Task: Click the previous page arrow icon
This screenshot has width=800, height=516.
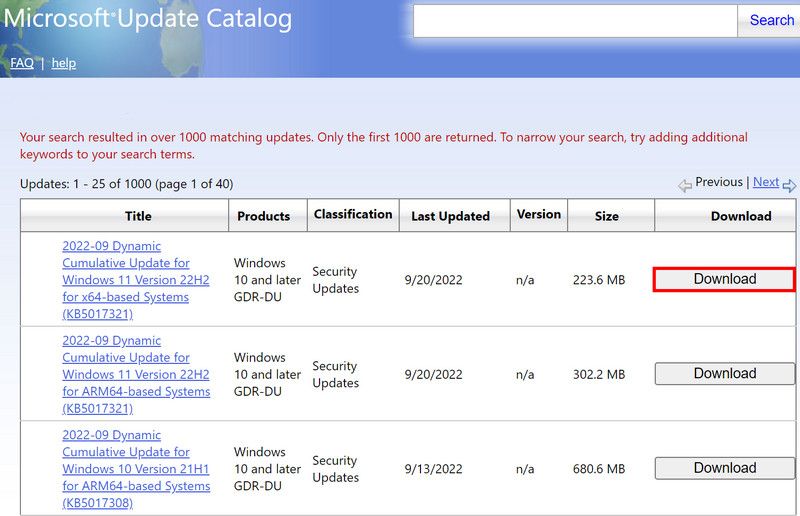Action: pyautogui.click(x=685, y=185)
